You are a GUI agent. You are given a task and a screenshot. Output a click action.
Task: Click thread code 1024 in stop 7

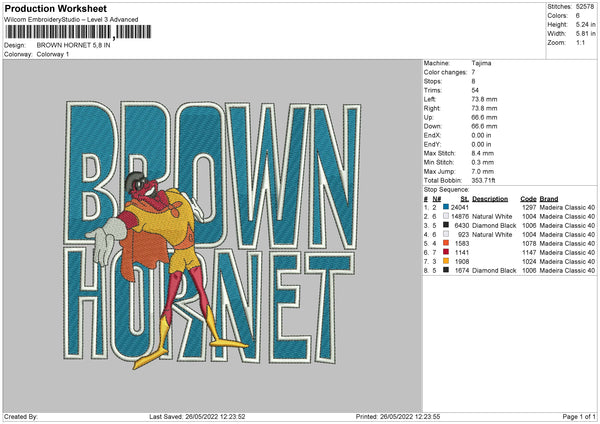coord(530,261)
